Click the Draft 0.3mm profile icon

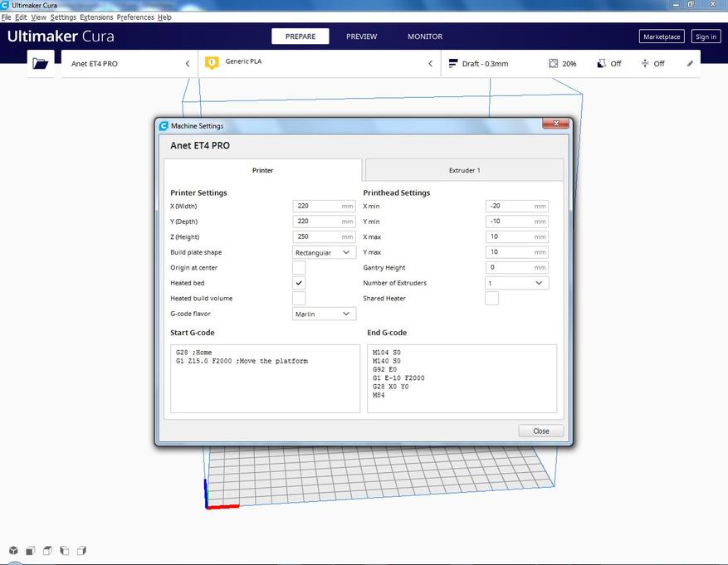[453, 64]
